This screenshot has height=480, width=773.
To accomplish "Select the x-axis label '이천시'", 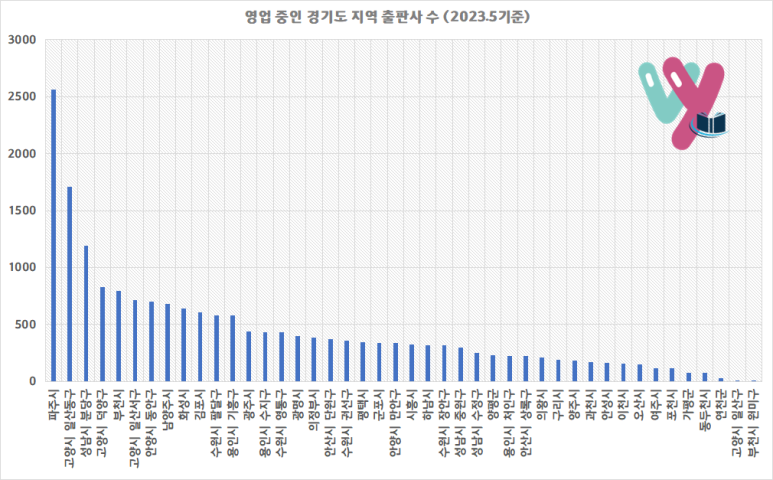I will (x=623, y=405).
